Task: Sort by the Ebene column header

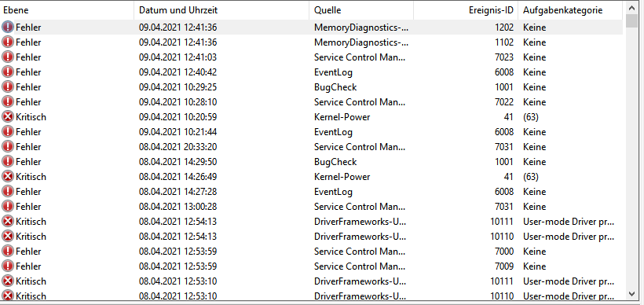Action: [x=67, y=10]
